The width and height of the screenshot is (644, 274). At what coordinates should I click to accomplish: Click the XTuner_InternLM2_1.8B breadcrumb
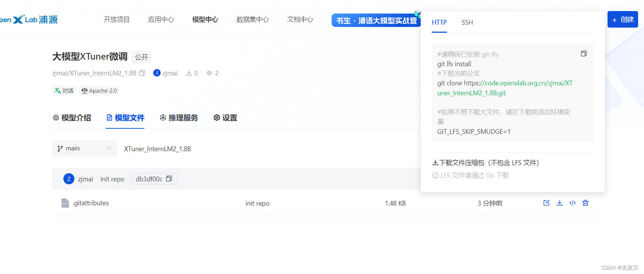point(157,149)
